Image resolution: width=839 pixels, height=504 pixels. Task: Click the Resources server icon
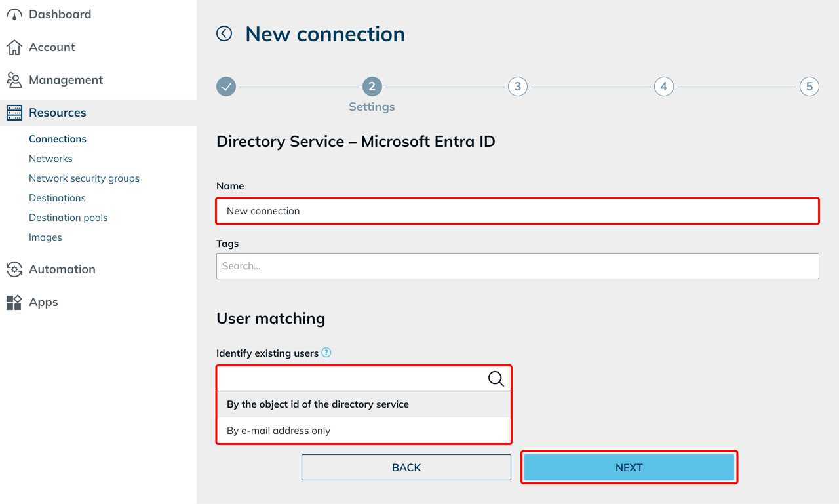[x=14, y=113]
